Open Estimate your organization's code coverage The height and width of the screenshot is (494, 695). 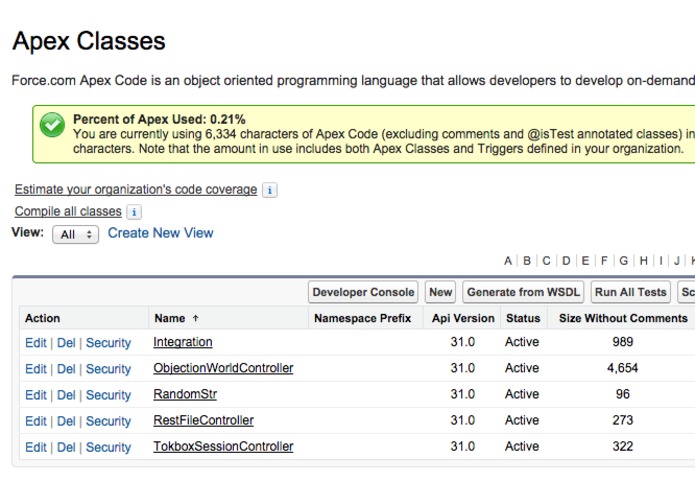pyautogui.click(x=135, y=190)
